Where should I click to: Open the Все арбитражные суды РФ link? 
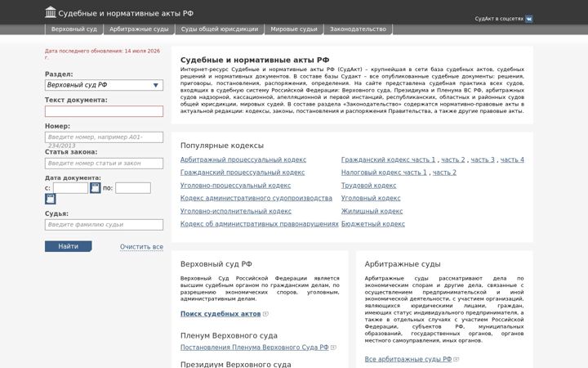click(x=408, y=359)
